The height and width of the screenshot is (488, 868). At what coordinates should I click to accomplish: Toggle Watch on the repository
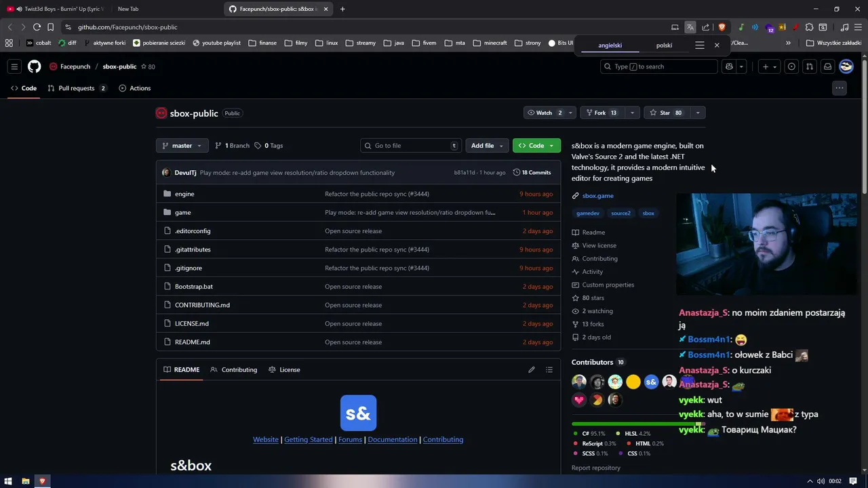[544, 113]
